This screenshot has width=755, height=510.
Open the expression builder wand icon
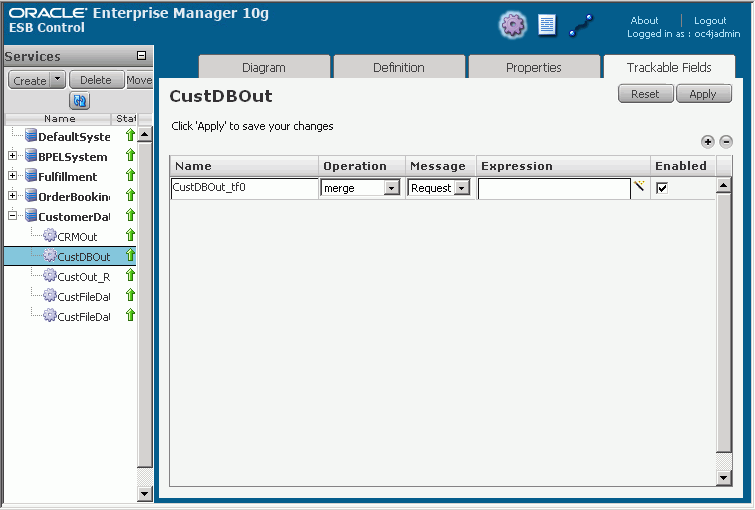tap(639, 186)
